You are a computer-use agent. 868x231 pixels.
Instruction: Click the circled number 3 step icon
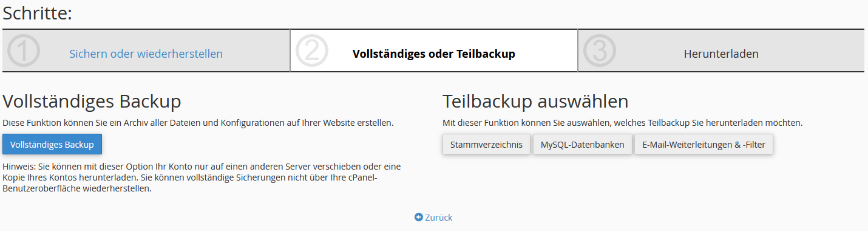pyautogui.click(x=600, y=50)
